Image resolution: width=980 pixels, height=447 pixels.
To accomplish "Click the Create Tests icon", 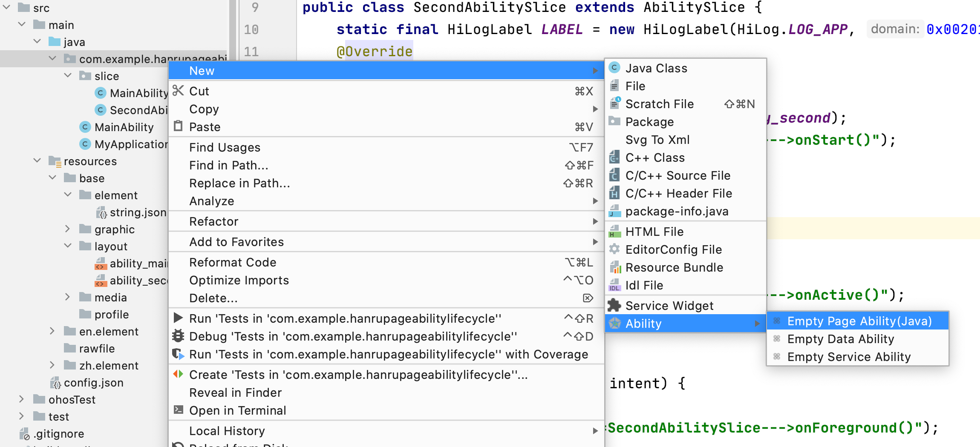I will click(x=178, y=375).
